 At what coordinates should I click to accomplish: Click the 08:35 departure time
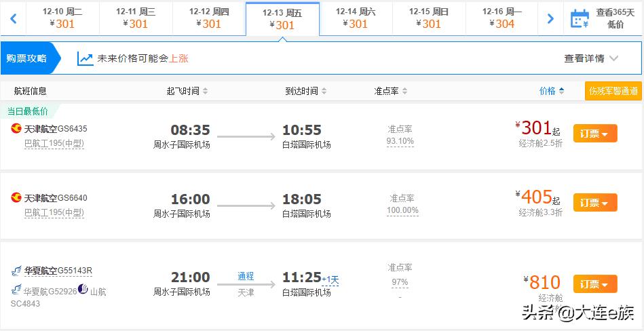pyautogui.click(x=190, y=130)
